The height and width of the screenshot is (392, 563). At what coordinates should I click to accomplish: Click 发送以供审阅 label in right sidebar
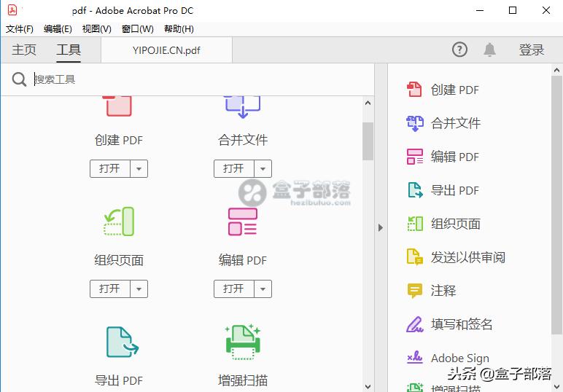(468, 257)
